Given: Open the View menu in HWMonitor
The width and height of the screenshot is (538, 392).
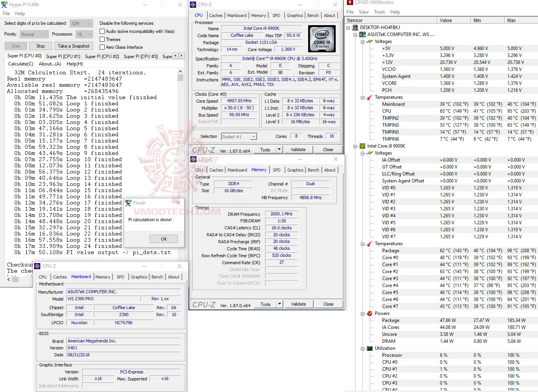Looking at the screenshot, I should 364,12.
